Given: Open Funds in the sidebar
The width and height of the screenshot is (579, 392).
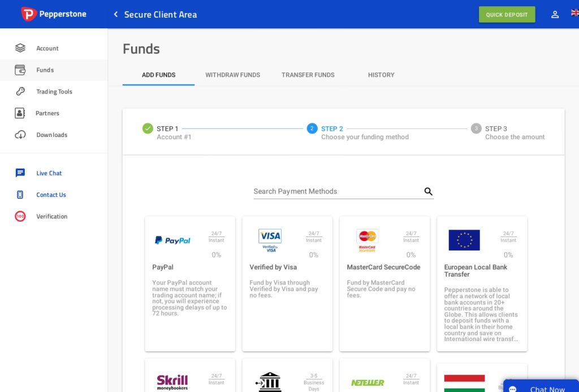Looking at the screenshot, I should pos(54,70).
